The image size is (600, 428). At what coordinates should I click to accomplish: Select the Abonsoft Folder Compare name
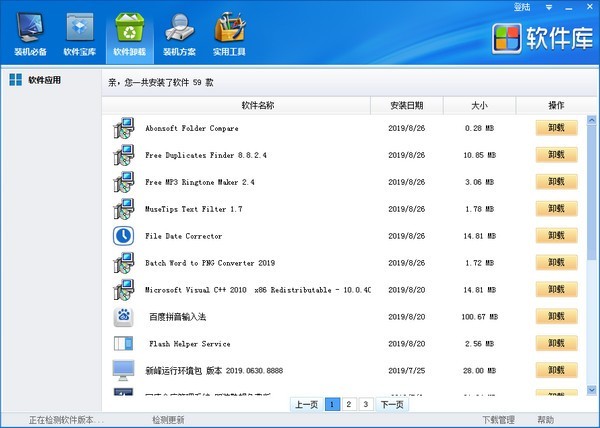[x=192, y=128]
